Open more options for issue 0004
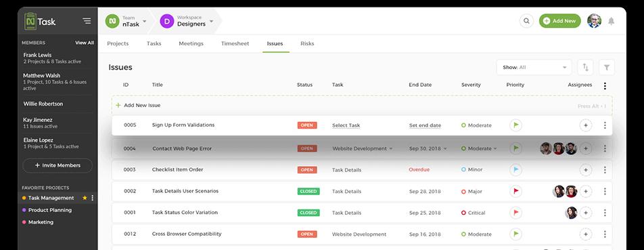644x250 pixels. (605, 148)
